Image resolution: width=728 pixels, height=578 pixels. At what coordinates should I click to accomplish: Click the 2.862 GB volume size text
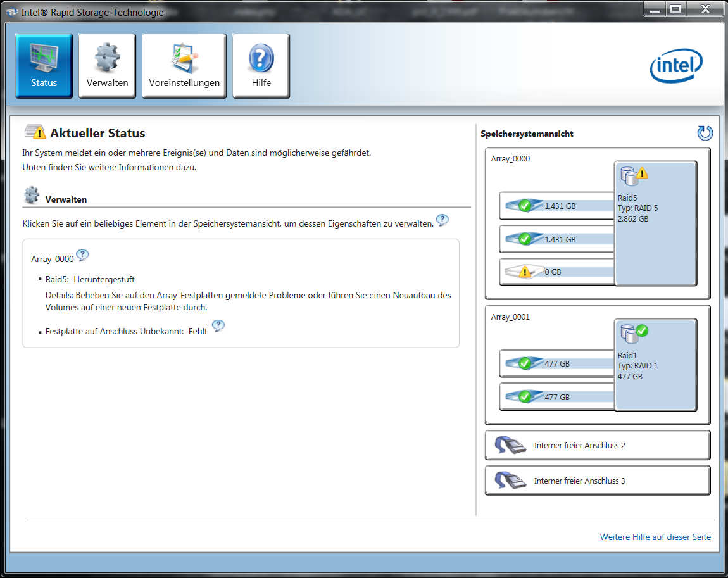[633, 218]
